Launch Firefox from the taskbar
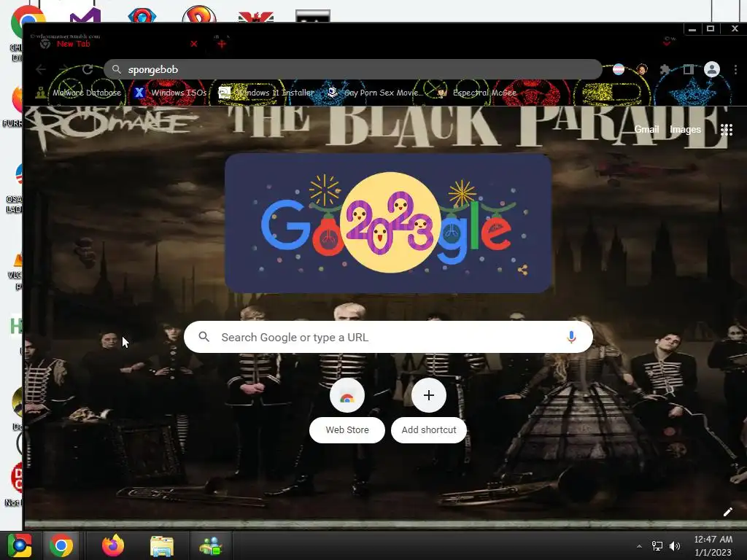The height and width of the screenshot is (560, 747). [x=113, y=545]
